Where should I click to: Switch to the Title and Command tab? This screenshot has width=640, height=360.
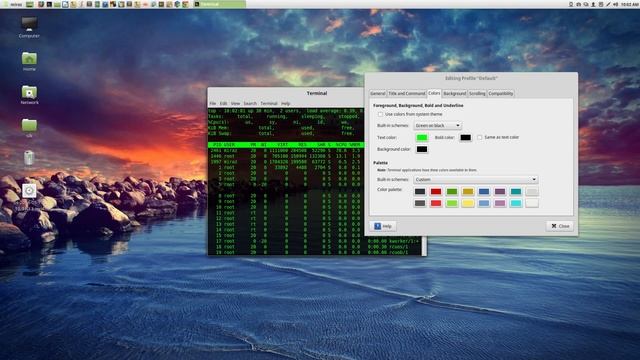pos(407,93)
